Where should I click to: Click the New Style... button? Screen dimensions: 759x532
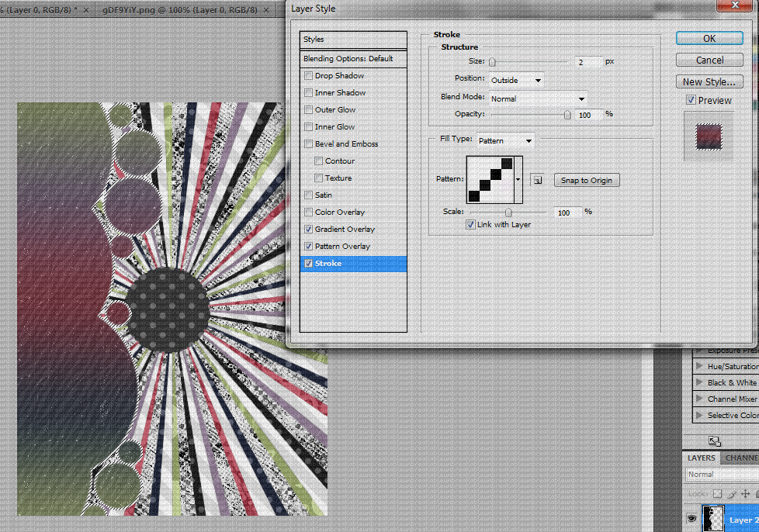[x=709, y=81]
